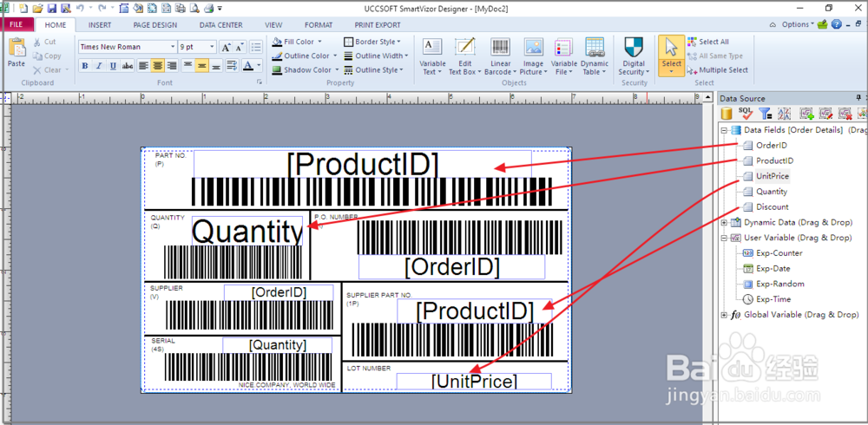Click the Shrink Font icon
The width and height of the screenshot is (868, 425).
[x=240, y=47]
